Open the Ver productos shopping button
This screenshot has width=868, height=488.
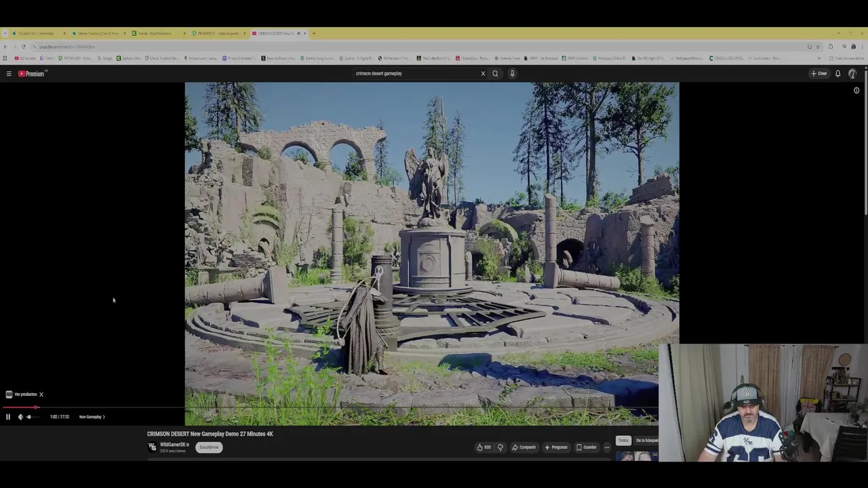point(21,394)
